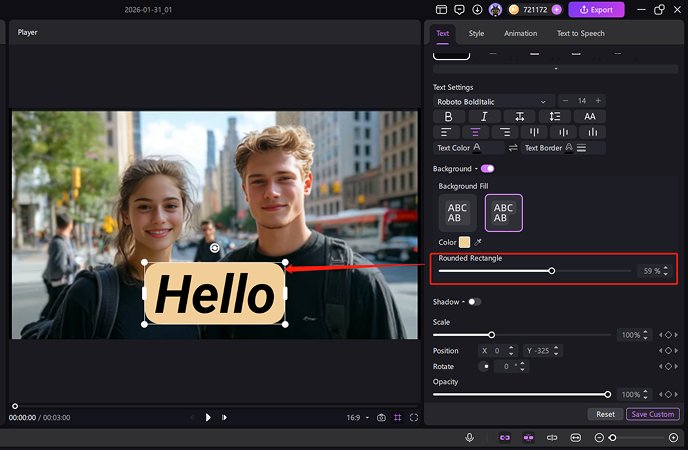
Task: Zoom in the timeline with plus
Action: tap(674, 437)
